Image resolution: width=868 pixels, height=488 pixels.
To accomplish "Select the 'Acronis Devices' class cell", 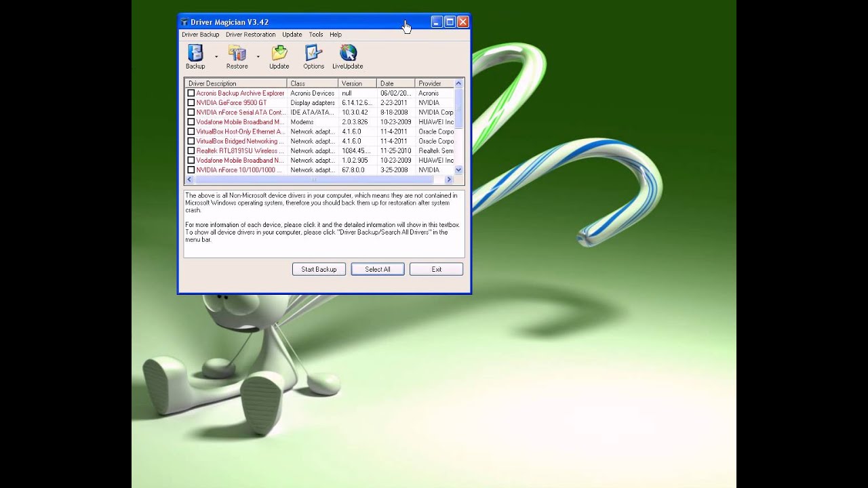I will point(313,94).
